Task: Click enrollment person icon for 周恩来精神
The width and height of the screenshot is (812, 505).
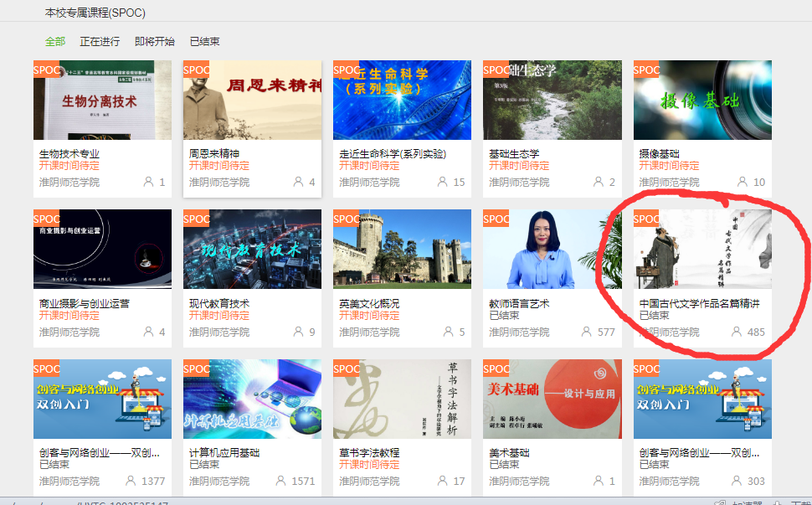Action: click(x=299, y=182)
